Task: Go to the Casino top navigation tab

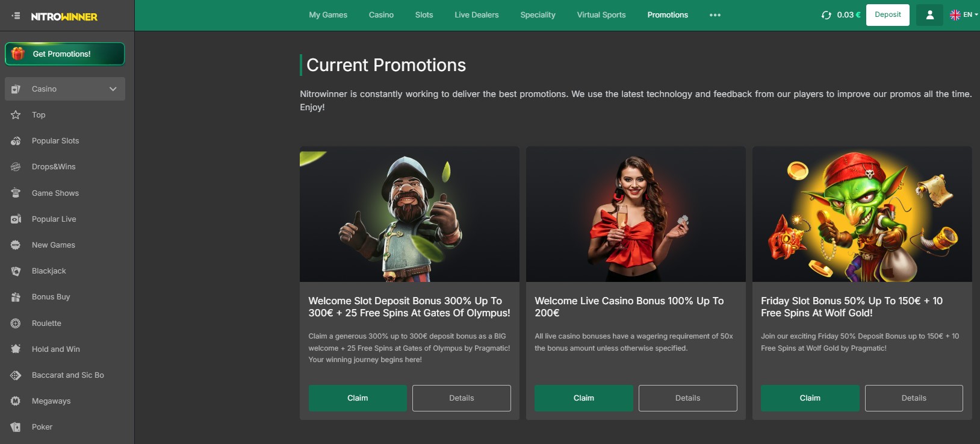Action: 381,15
